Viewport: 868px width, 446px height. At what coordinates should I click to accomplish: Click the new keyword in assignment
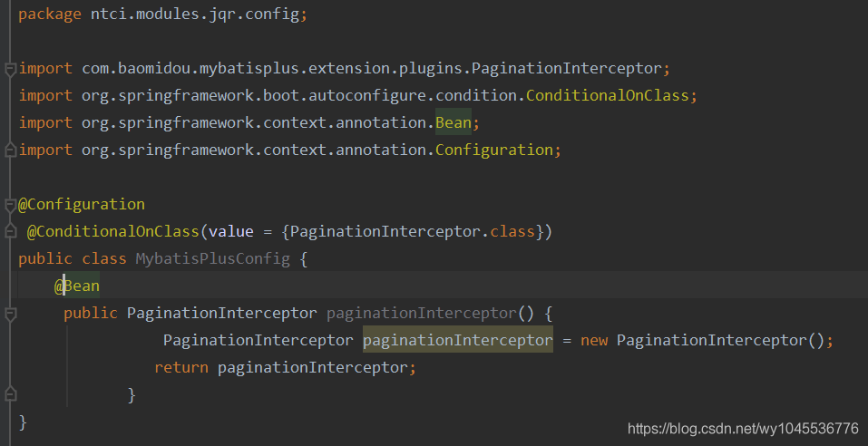click(x=594, y=341)
